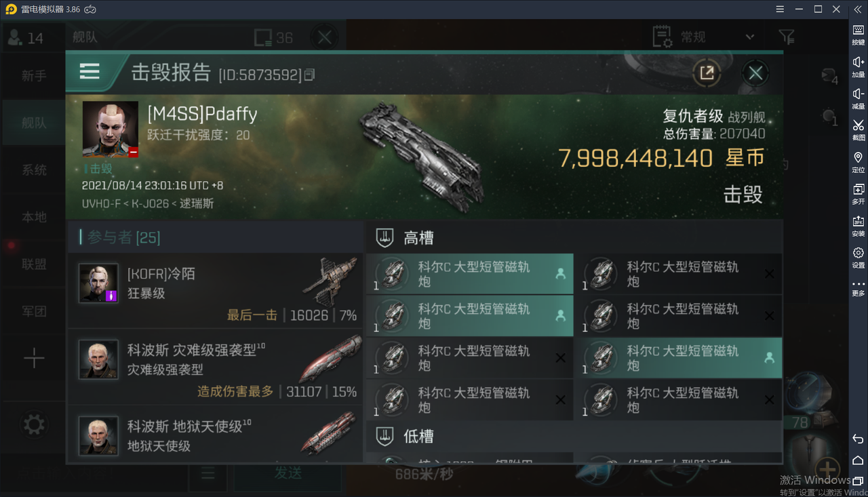Close the kill report panel
The height and width of the screenshot is (497, 868).
pyautogui.click(x=755, y=73)
